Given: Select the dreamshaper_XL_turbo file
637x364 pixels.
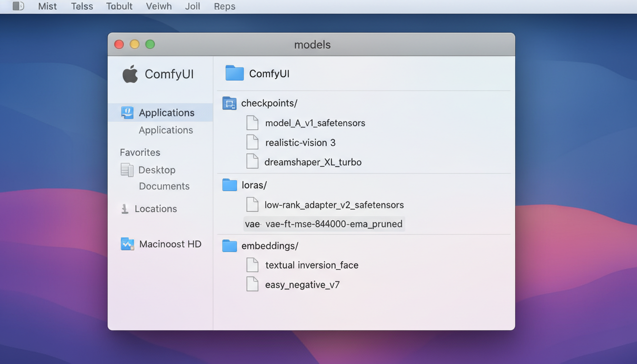Looking at the screenshot, I should (x=313, y=162).
